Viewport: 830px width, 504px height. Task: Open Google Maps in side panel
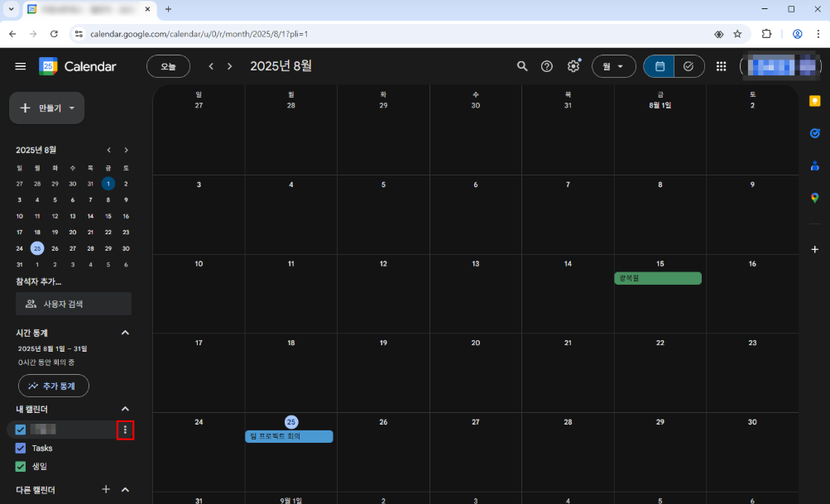tap(814, 198)
